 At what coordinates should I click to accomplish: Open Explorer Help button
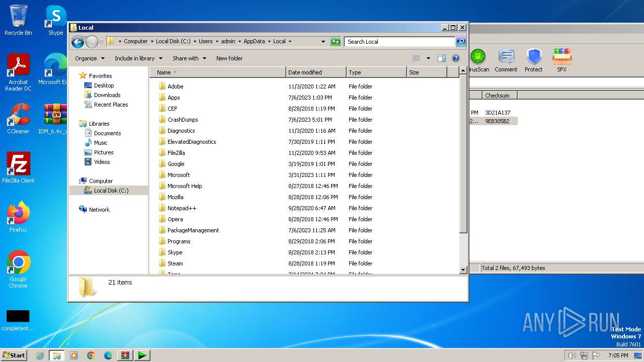point(456,58)
